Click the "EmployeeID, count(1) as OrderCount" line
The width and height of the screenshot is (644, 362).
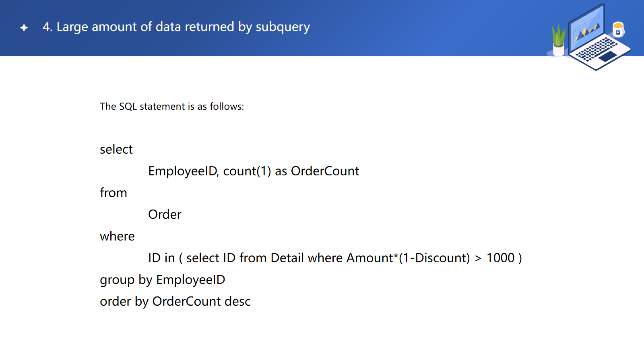pos(254,171)
